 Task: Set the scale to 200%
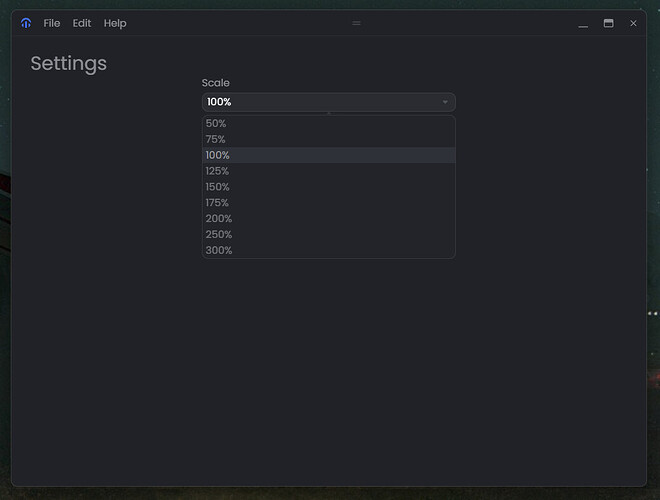219,219
